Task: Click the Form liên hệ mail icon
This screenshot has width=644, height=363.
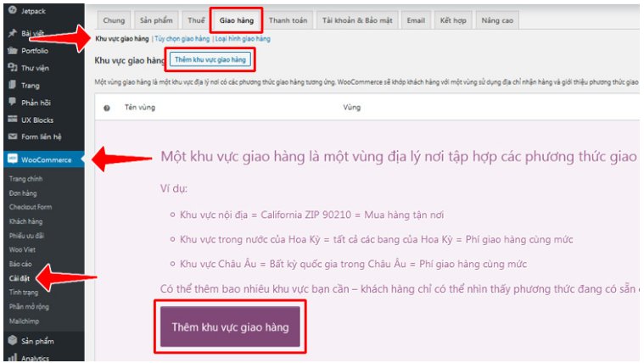Action: [11, 137]
